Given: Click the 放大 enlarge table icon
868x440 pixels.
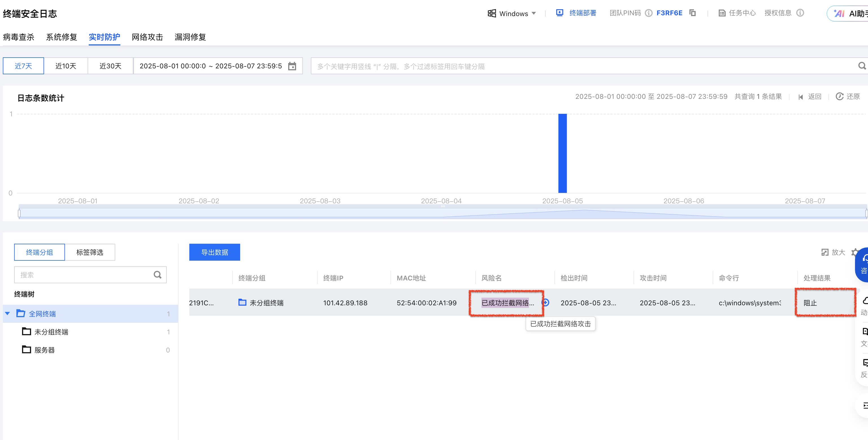Looking at the screenshot, I should point(825,252).
